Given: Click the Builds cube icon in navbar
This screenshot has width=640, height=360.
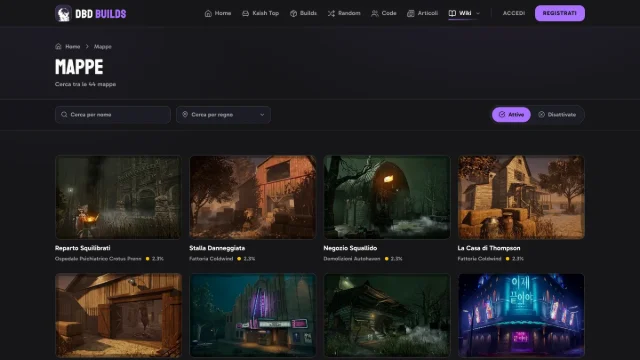Looking at the screenshot, I should click(293, 13).
